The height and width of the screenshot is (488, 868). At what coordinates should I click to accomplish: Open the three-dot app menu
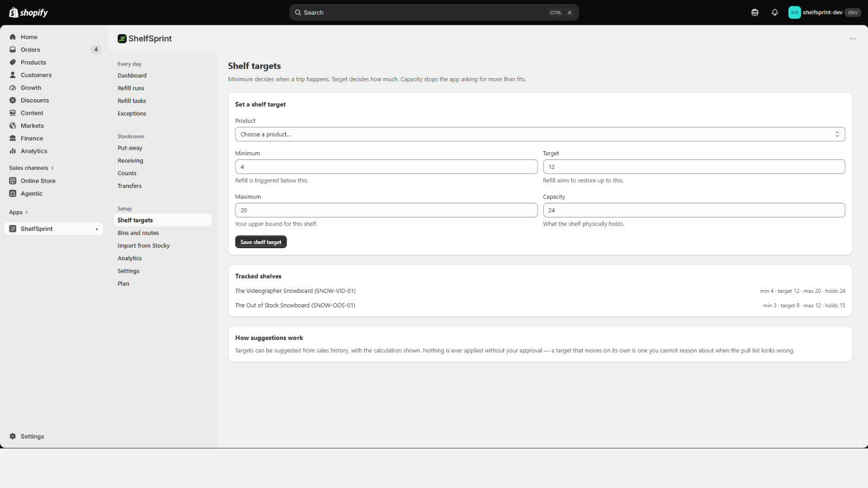point(853,38)
